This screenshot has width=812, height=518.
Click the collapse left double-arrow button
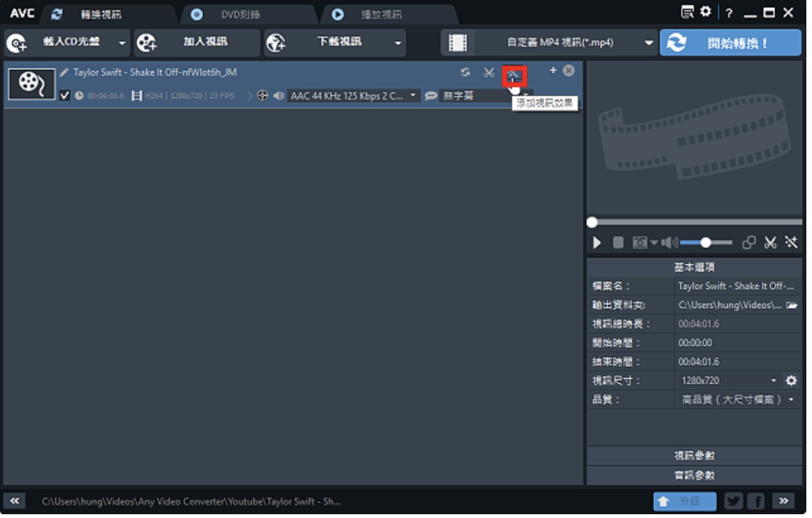coord(14,501)
